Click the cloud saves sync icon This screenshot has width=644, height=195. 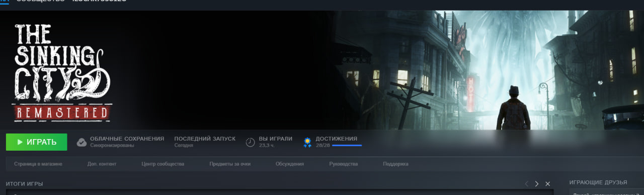click(82, 142)
